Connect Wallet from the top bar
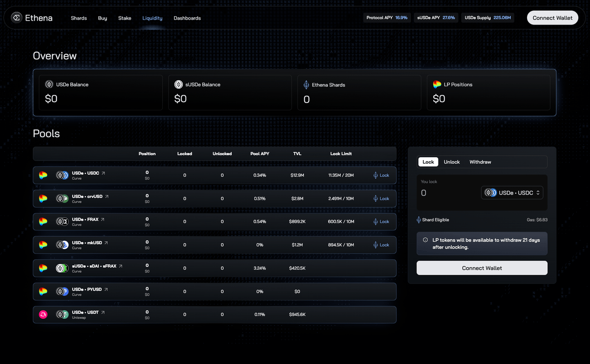Viewport: 590px width, 364px height. click(x=553, y=18)
